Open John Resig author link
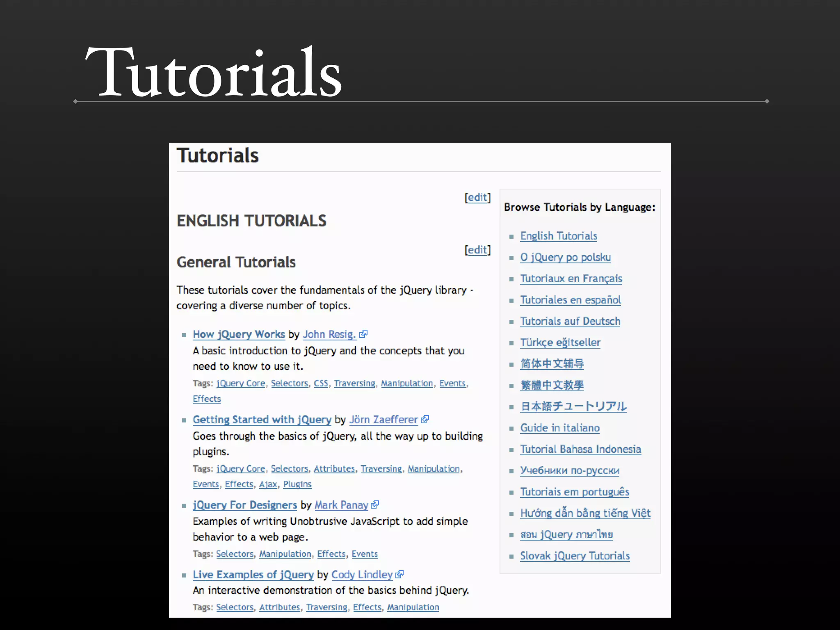This screenshot has height=630, width=840. tap(329, 335)
